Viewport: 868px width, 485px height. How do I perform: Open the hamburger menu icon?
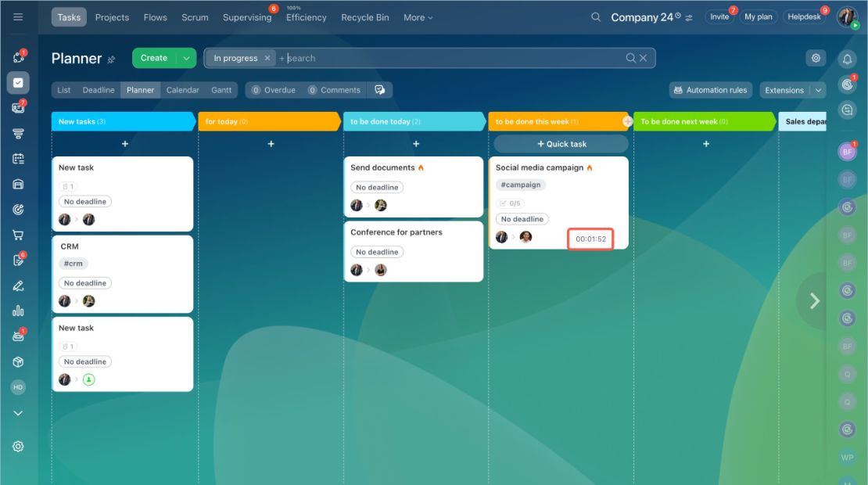coord(18,17)
